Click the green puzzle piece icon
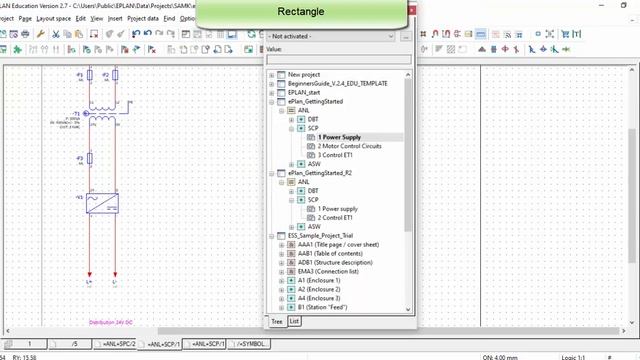Image resolution: width=640 pixels, height=360 pixels. 17,50
